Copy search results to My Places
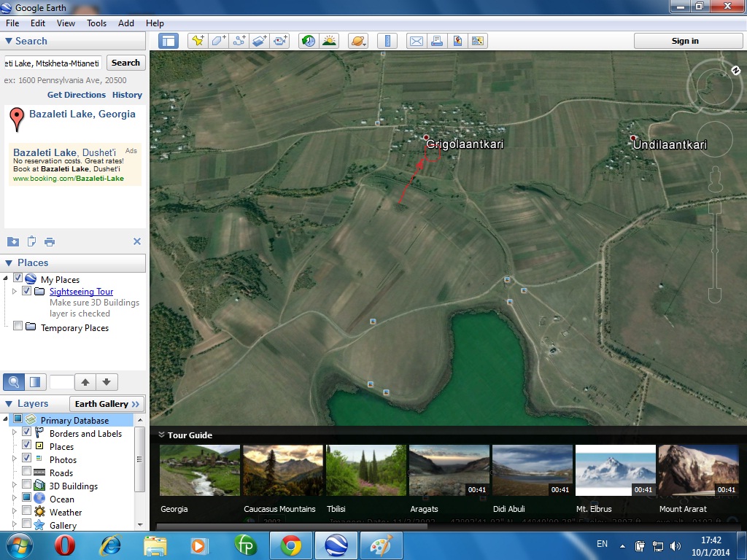The image size is (747, 560). pos(13,242)
